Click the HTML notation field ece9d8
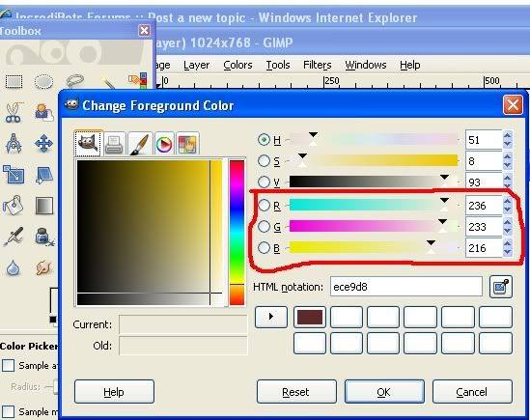 [406, 287]
